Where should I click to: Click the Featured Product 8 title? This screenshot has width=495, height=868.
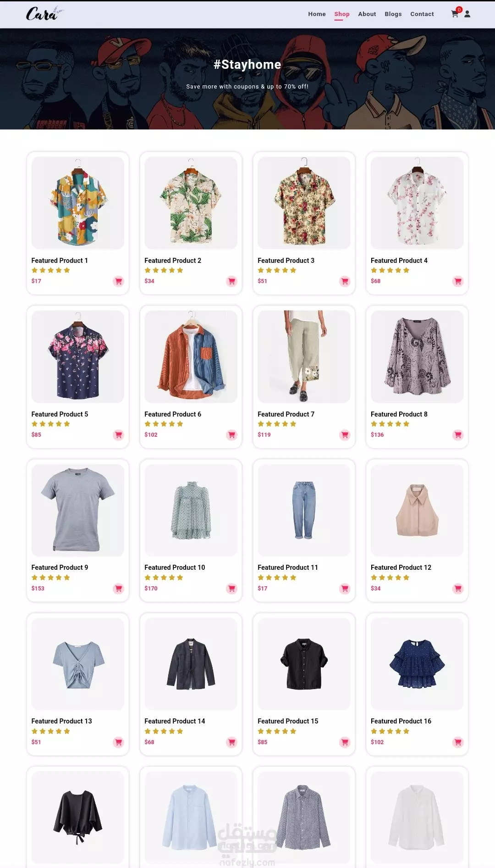point(399,414)
